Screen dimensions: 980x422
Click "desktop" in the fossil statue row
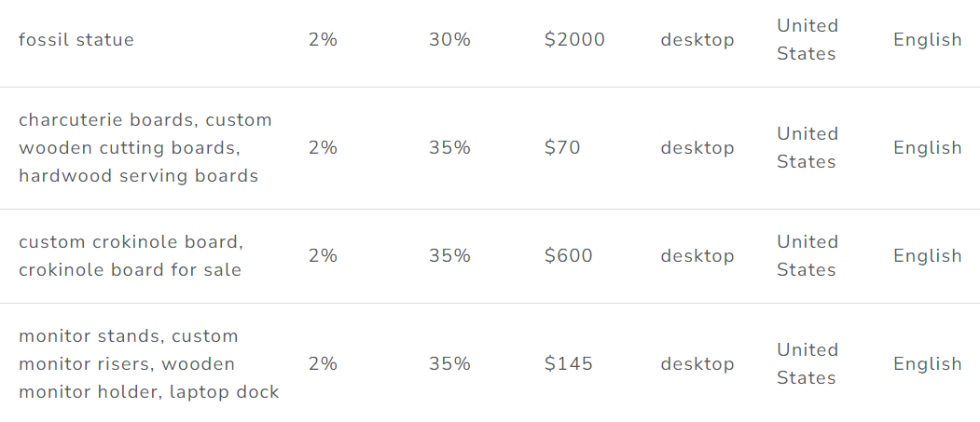(697, 40)
